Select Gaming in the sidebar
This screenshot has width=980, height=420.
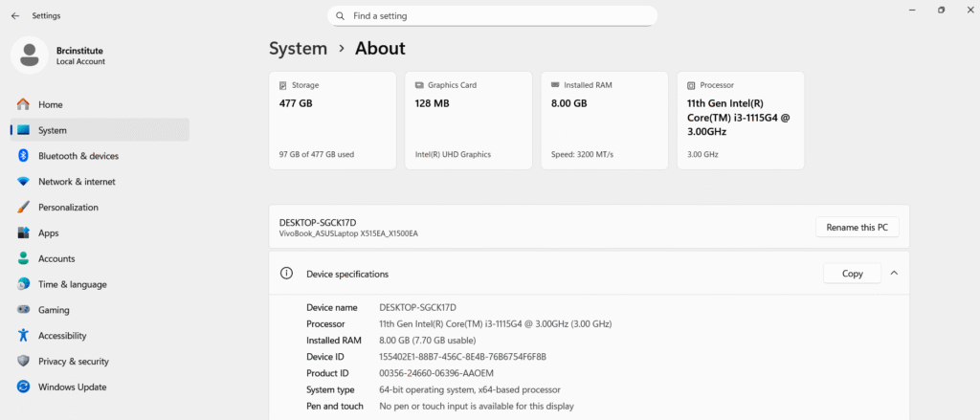pos(100,309)
